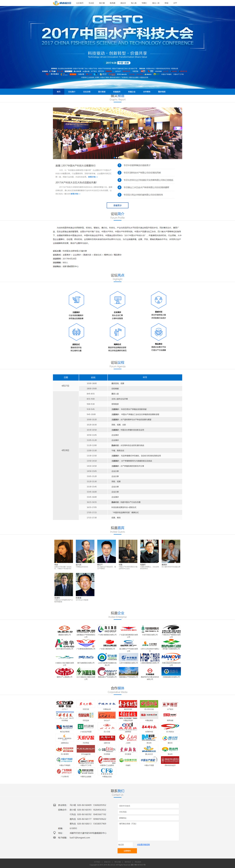Image resolution: width=235 pixels, height=868 pixels.
Task: Click the 桂建芳 guest photo
Action: tap(149, 551)
